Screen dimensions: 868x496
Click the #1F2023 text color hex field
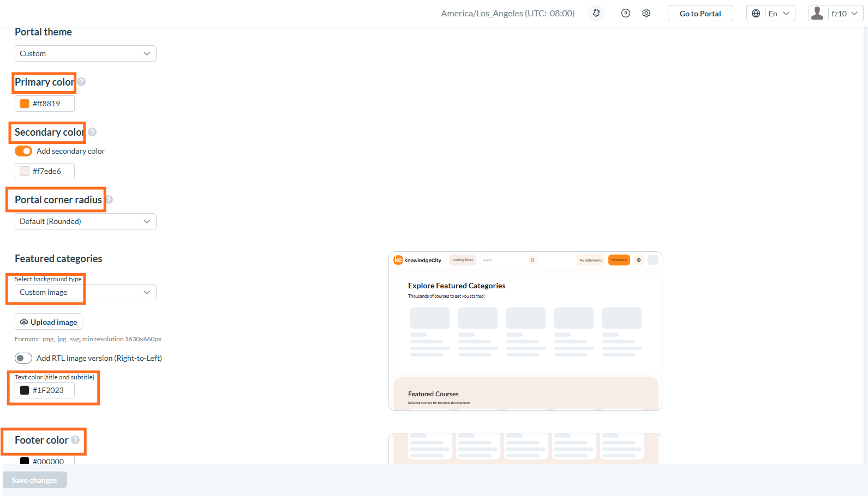(x=45, y=390)
